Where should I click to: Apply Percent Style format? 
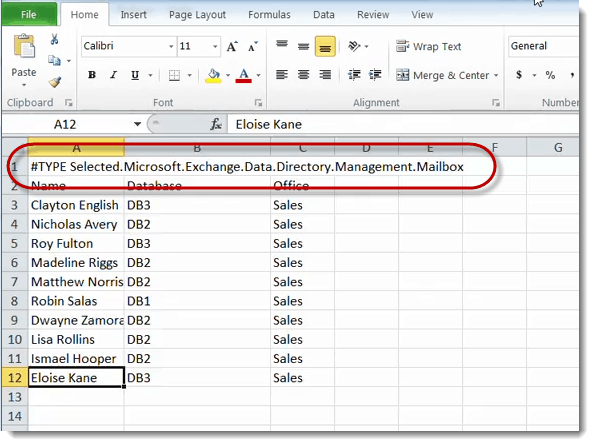(550, 75)
